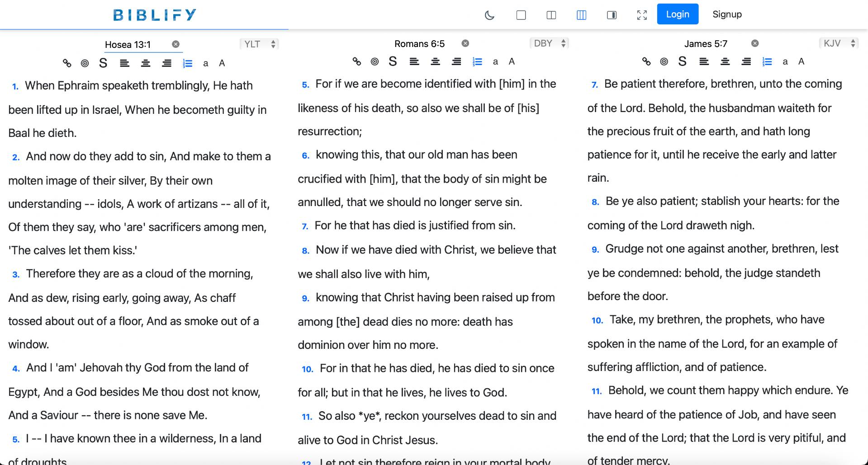Align text right in Romans panel
This screenshot has height=465, width=868.
pos(456,61)
